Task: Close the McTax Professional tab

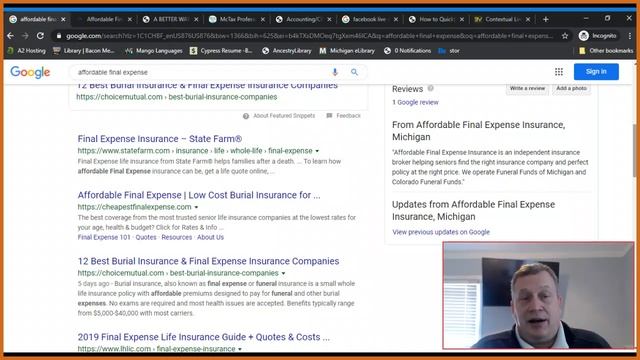Action: click(x=263, y=19)
